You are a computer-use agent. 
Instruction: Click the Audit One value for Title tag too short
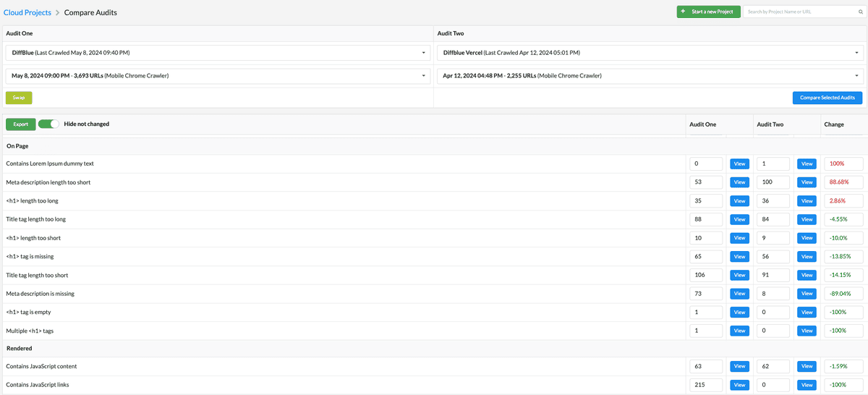click(706, 275)
